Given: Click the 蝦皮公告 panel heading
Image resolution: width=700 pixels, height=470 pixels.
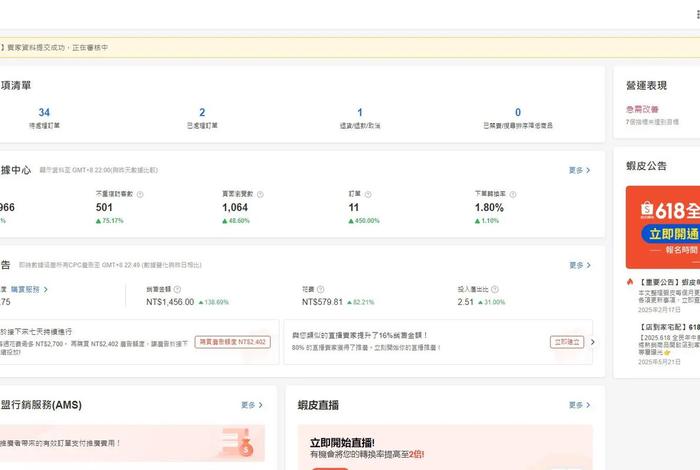Looking at the screenshot, I should click(646, 166).
